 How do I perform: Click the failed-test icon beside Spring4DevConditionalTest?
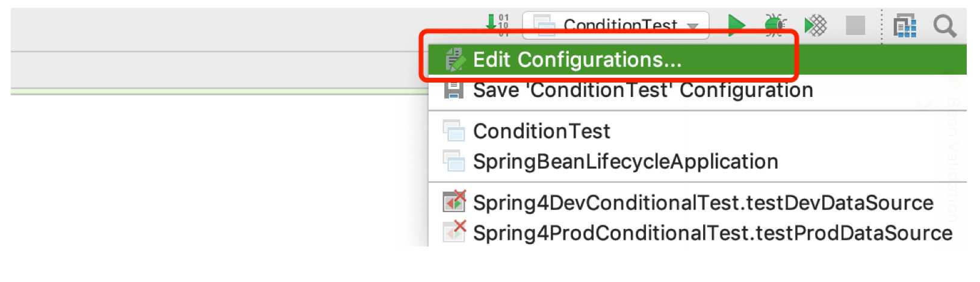(454, 201)
